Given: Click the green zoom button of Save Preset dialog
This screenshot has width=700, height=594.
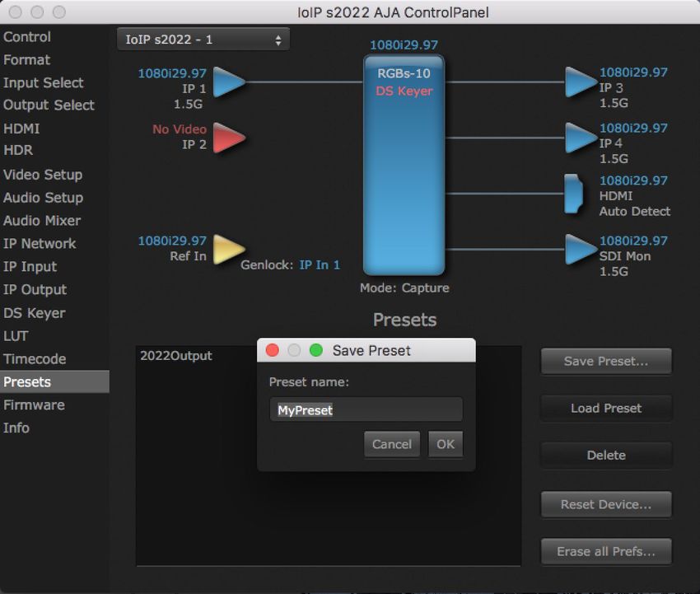Looking at the screenshot, I should (316, 350).
